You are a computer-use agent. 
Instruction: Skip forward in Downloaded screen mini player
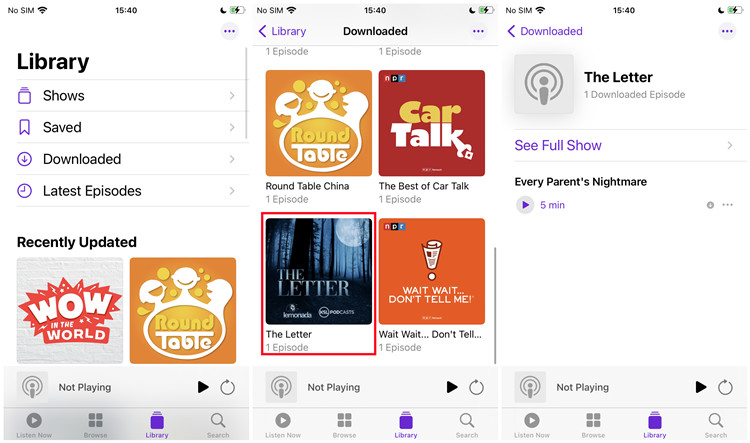476,387
